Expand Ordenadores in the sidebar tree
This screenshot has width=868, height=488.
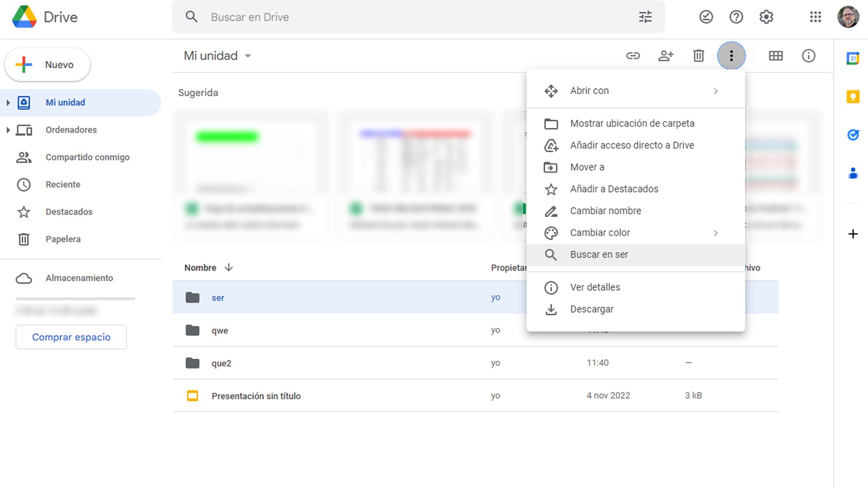pyautogui.click(x=8, y=130)
